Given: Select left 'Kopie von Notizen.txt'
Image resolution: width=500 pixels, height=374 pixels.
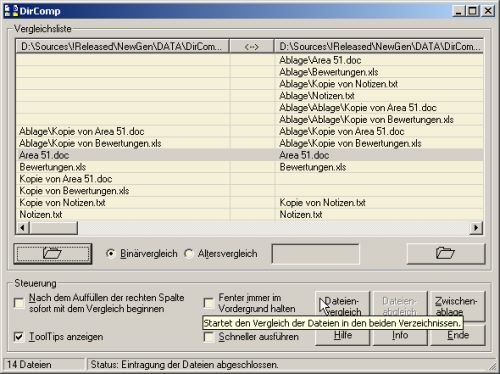Looking at the screenshot, I should [x=62, y=203].
